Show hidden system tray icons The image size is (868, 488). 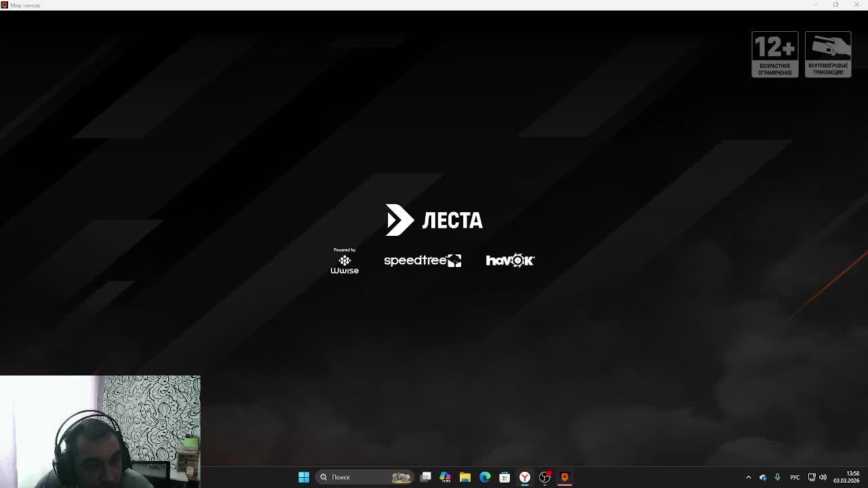click(x=749, y=477)
